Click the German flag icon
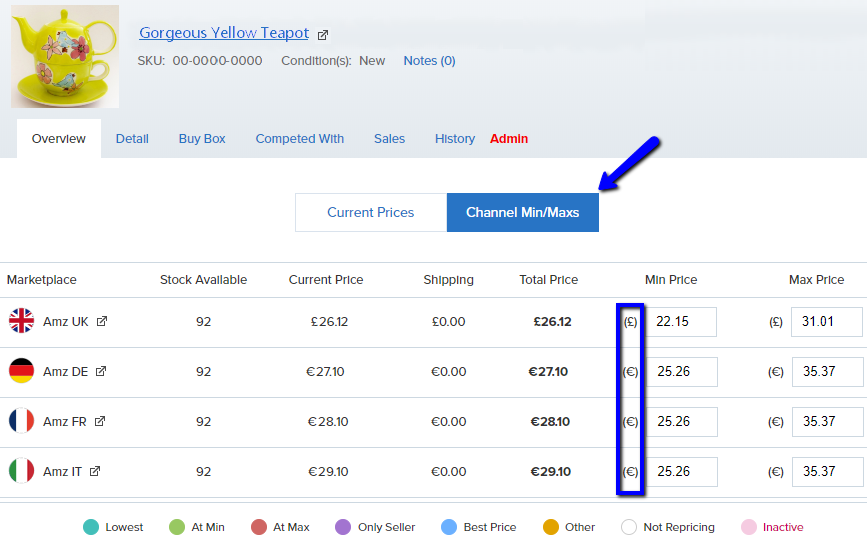 click(21, 371)
